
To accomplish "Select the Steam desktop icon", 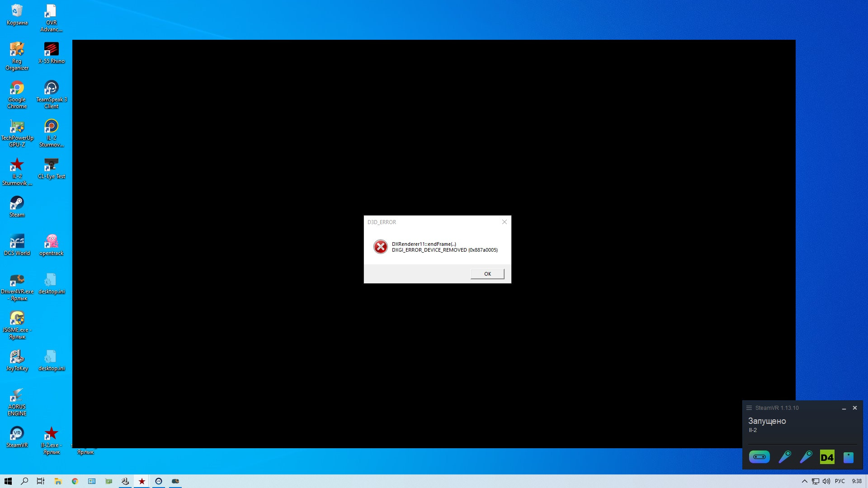I will (17, 206).
